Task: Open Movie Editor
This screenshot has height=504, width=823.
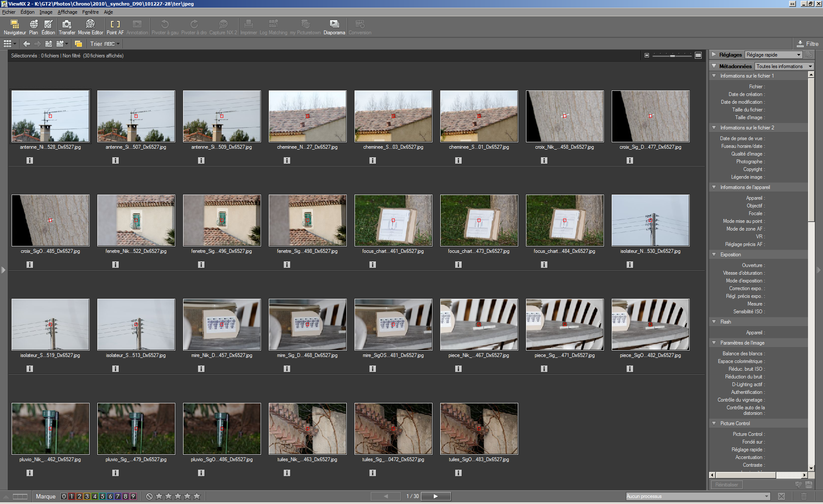Action: point(90,27)
